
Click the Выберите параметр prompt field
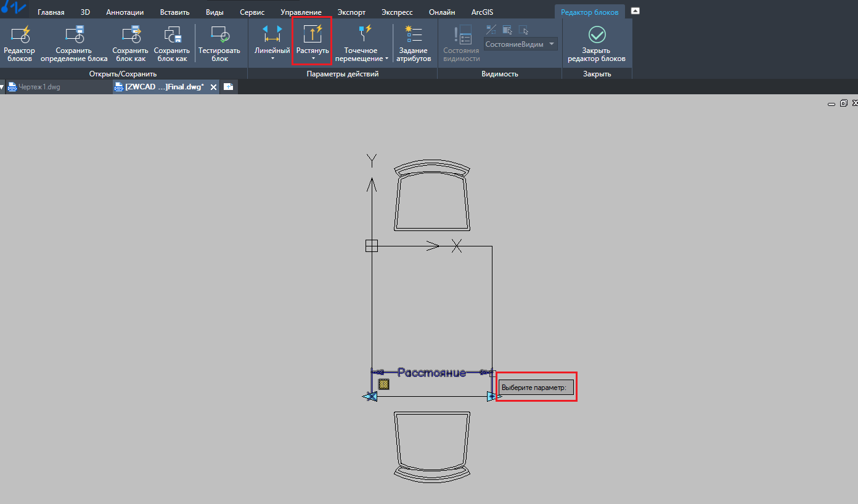[536, 388]
